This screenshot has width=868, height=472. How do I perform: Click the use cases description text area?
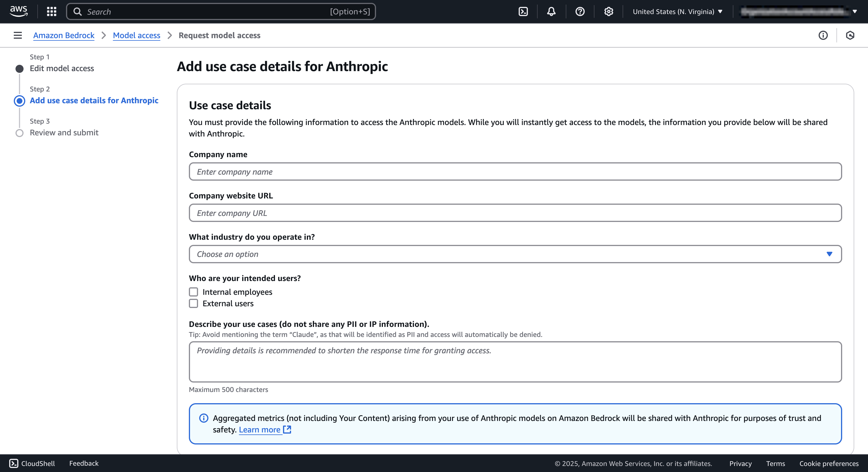click(515, 362)
